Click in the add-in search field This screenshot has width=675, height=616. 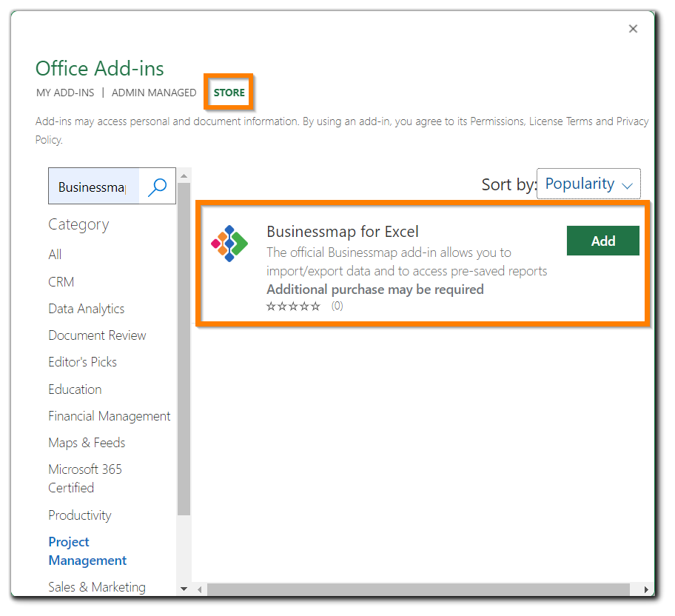93,187
